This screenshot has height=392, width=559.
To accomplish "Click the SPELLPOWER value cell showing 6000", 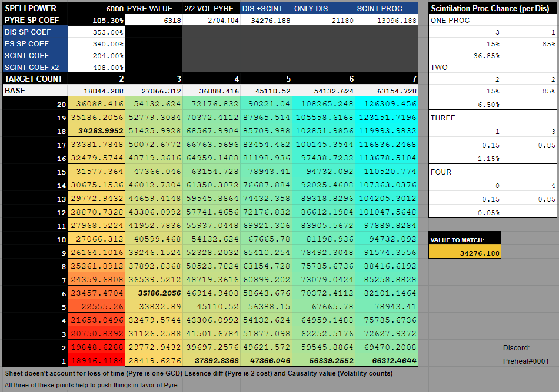I will [97, 9].
